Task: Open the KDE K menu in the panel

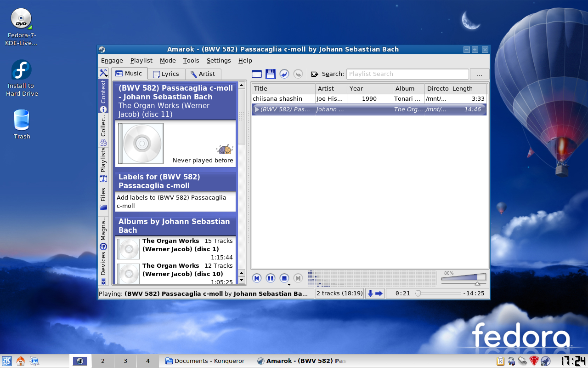Action: tap(7, 361)
